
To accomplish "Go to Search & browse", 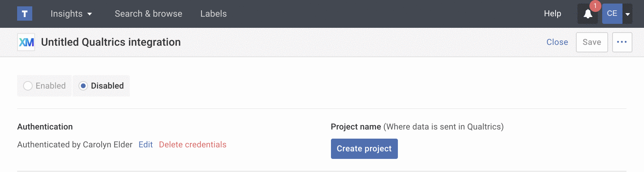I will click(x=148, y=14).
